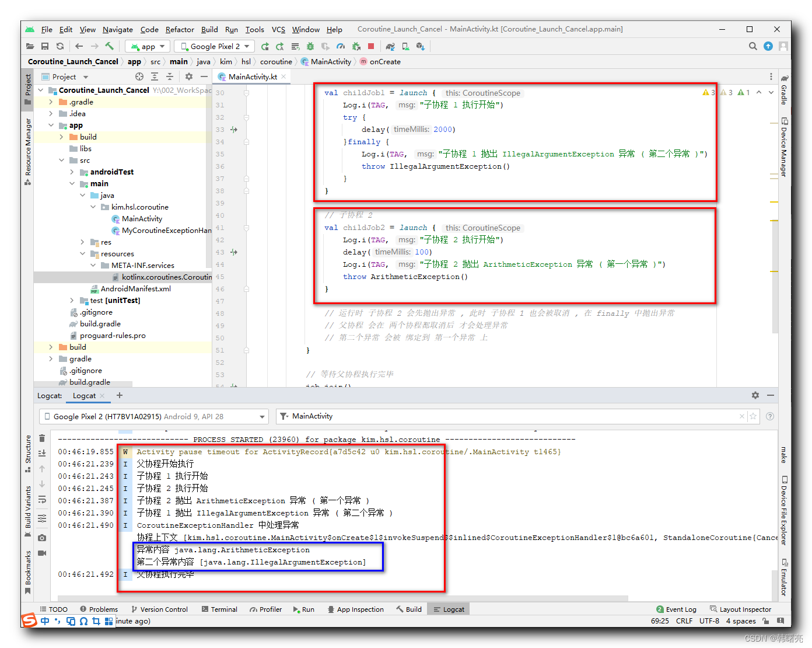Click the Sogou Chinese/English 中 mode icon
The image size is (812, 648).
click(x=45, y=621)
